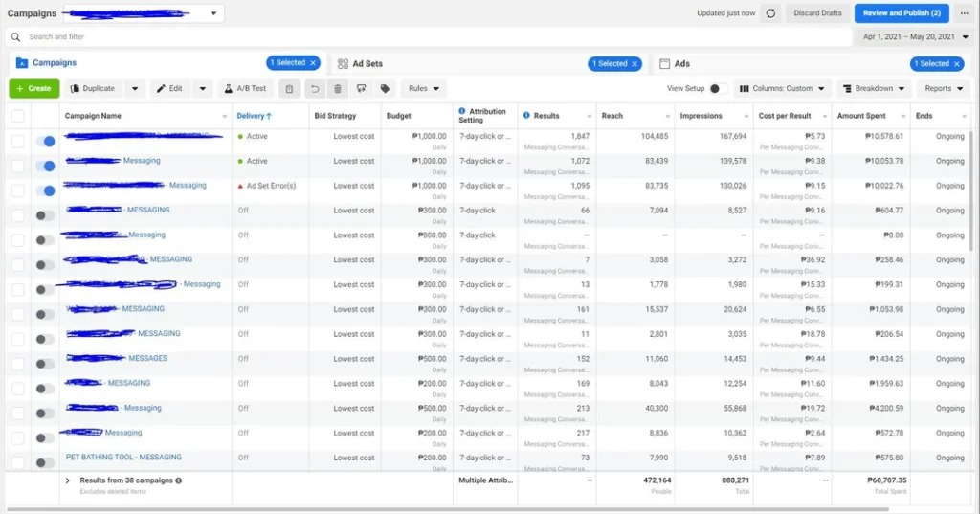Image resolution: width=980 pixels, height=514 pixels.
Task: Sort by the Impressions column header
Action: [x=701, y=116]
